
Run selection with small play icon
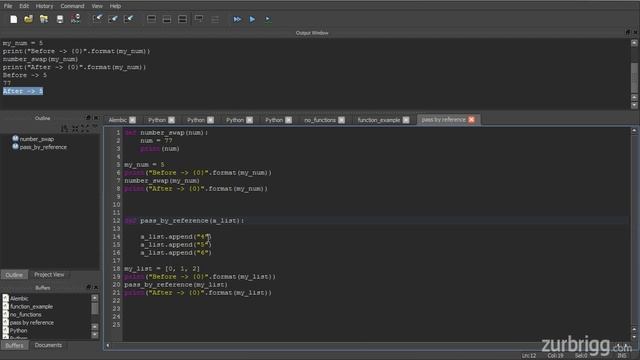(267, 19)
